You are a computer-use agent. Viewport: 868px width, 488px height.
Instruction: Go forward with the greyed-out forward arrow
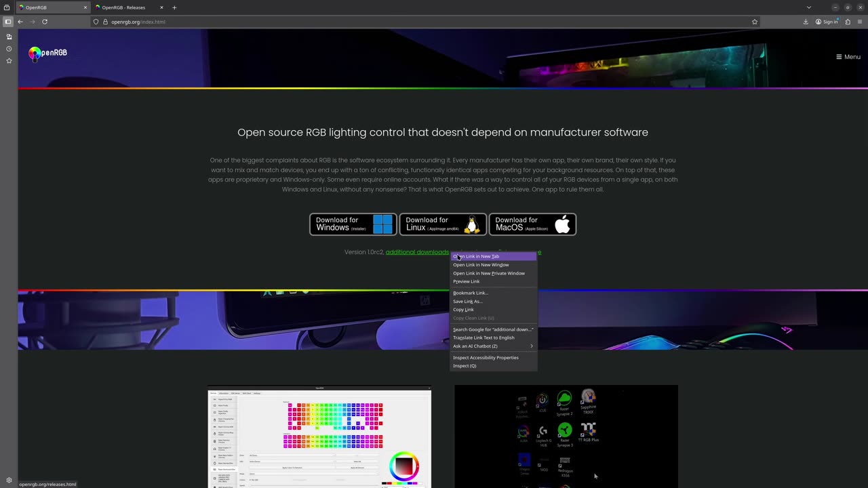coord(33,22)
